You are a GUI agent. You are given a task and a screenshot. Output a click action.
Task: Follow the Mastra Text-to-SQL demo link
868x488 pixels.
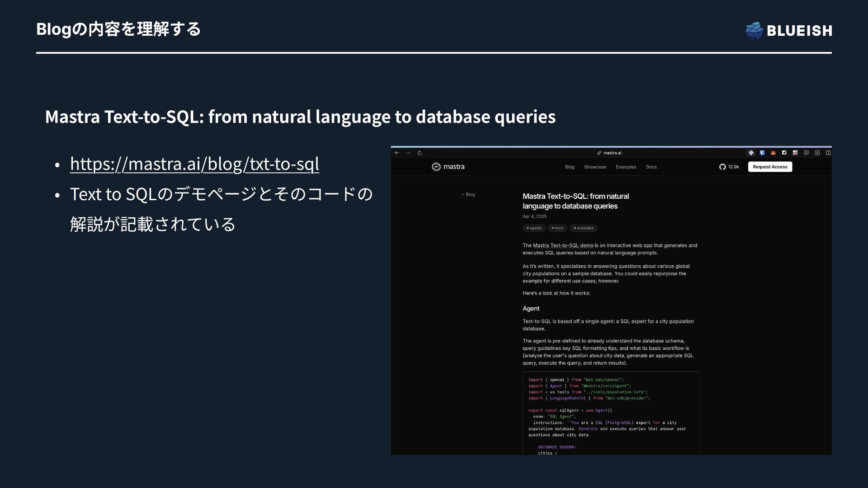pyautogui.click(x=563, y=245)
